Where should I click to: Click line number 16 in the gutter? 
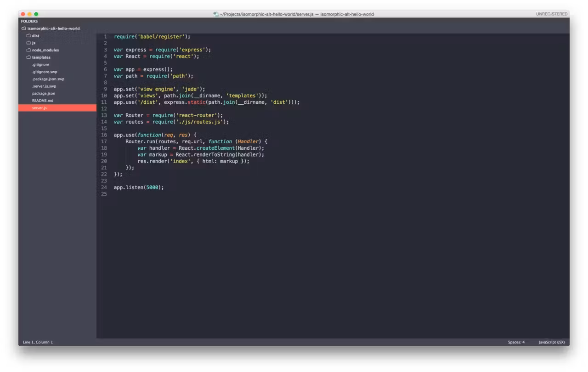[104, 135]
